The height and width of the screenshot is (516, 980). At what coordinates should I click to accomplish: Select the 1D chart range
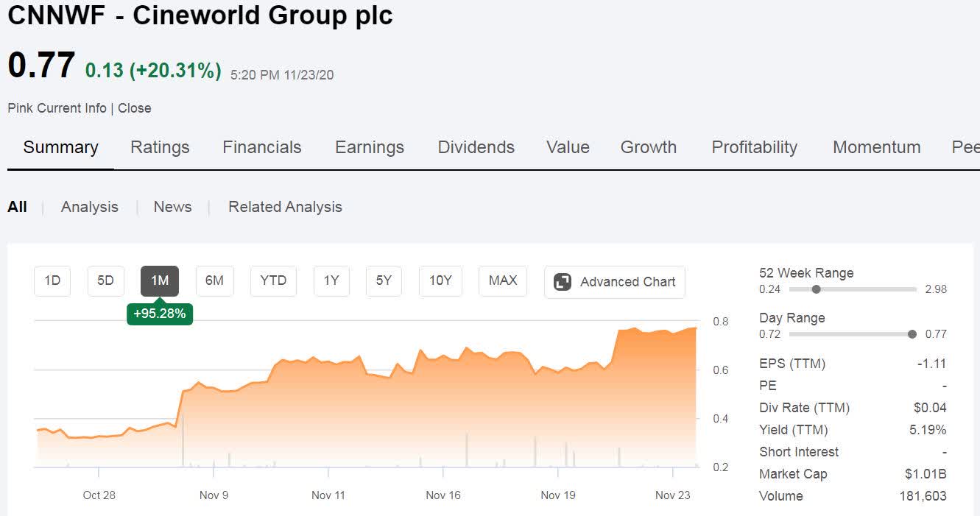pyautogui.click(x=52, y=281)
